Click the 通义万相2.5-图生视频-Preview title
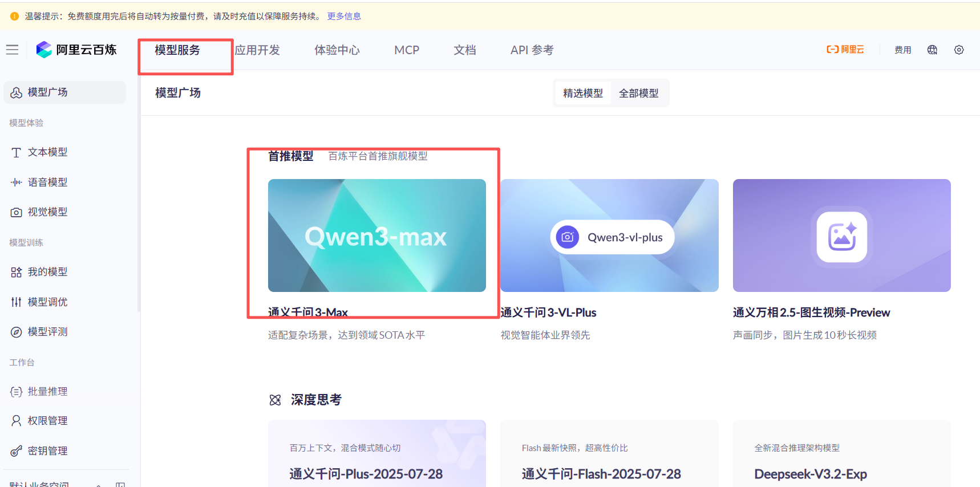The width and height of the screenshot is (980, 487). point(811,313)
